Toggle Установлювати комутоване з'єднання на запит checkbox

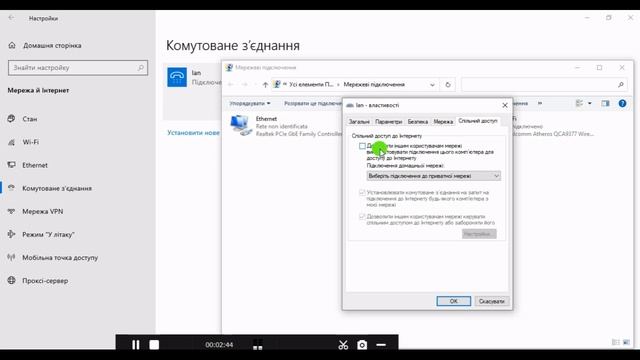[362, 192]
